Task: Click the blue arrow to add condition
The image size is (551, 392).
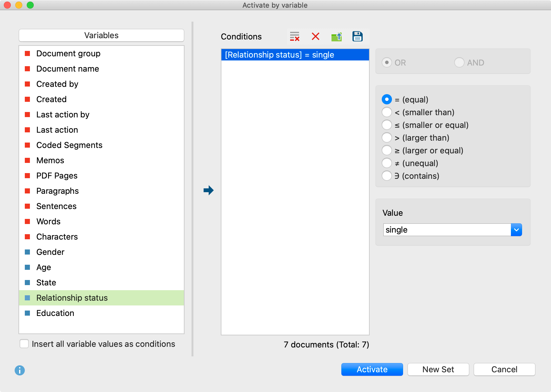Action: [x=208, y=190]
